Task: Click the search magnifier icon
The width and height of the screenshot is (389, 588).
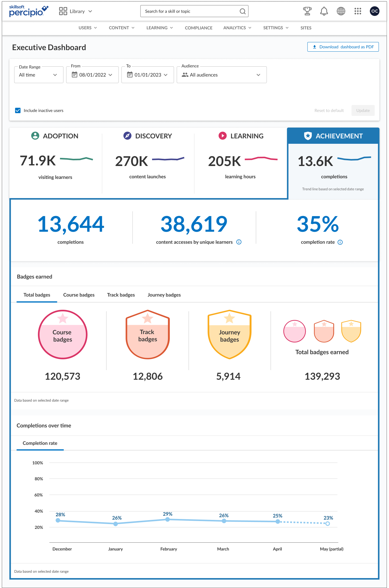Action: (242, 11)
